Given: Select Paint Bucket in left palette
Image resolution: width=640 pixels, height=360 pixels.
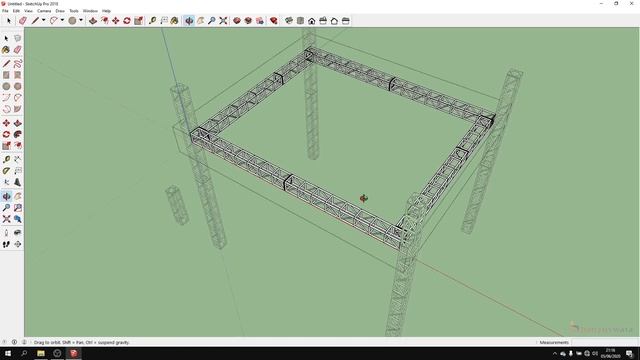Looking at the screenshot, I should 6,49.
